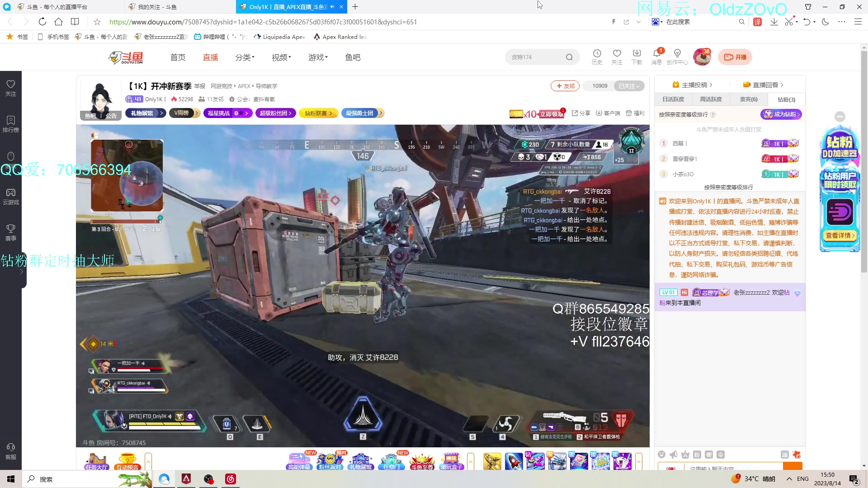Viewport: 868px width, 488px height.
Task: Click the 任务大厅 icon below the player
Action: 96,461
